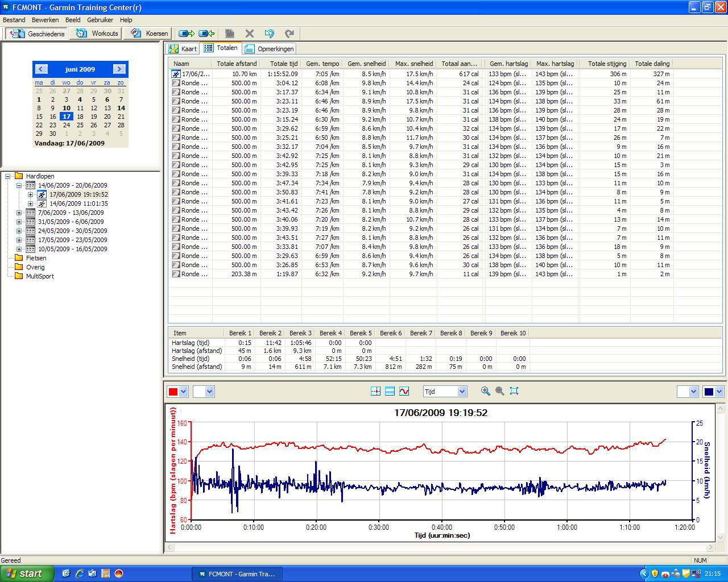The width and height of the screenshot is (728, 582).
Task: Switch to the Workouts view
Action: (97, 34)
